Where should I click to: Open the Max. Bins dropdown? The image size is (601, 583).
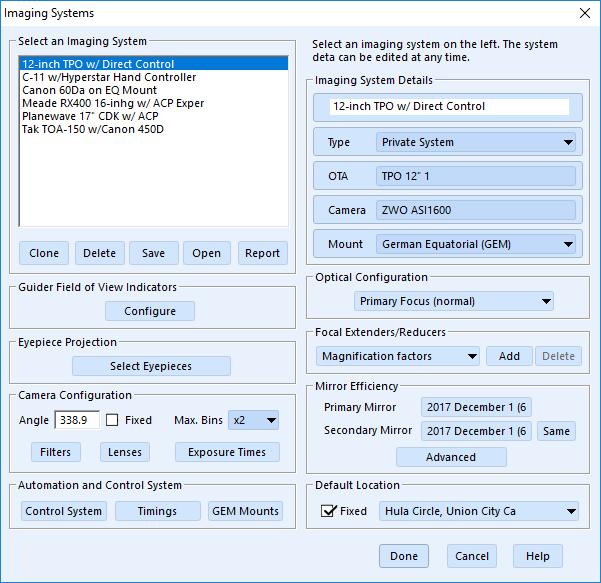tap(253, 420)
